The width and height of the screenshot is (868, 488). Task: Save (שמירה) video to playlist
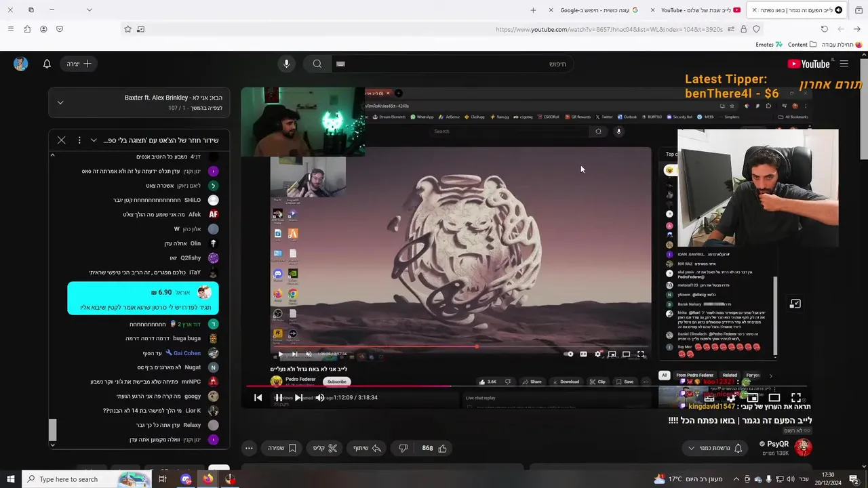(x=282, y=448)
